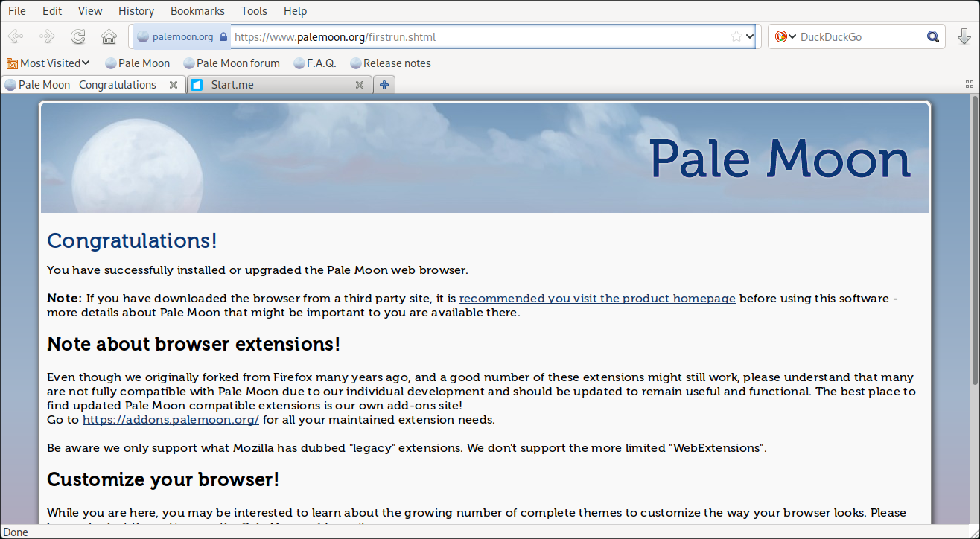Close the Pale Moon - Congratulations tab
Viewport: 980px width, 539px height.
[x=174, y=85]
